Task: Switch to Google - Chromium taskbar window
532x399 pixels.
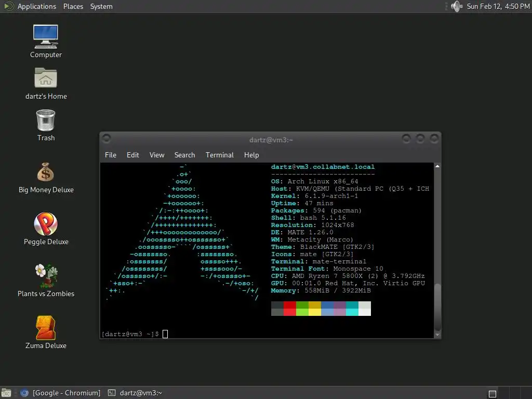Action: click(60, 393)
